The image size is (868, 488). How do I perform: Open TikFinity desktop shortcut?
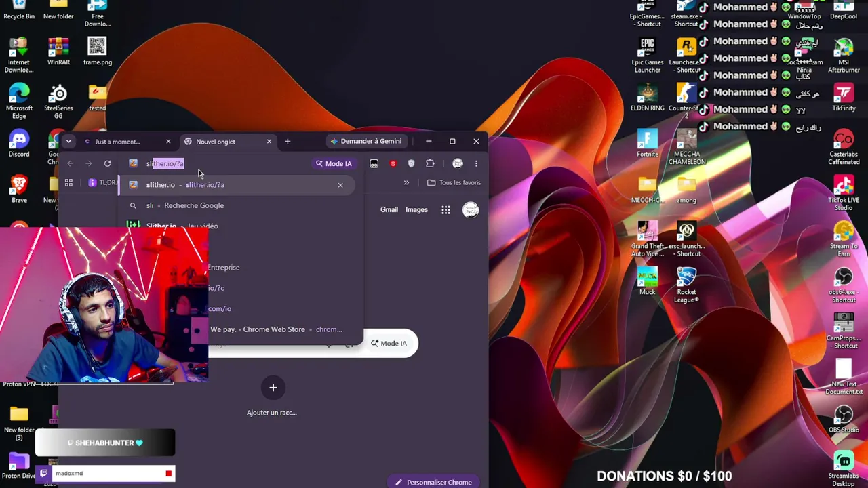tap(844, 98)
